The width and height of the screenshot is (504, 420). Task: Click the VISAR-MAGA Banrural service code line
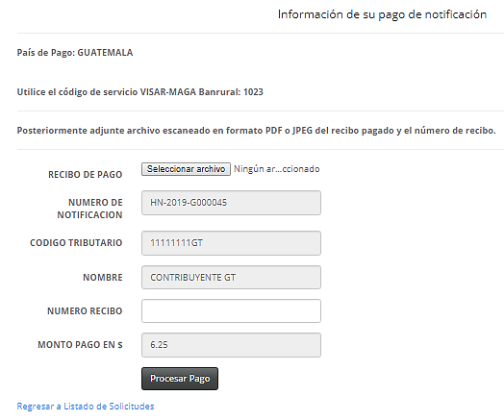point(140,92)
